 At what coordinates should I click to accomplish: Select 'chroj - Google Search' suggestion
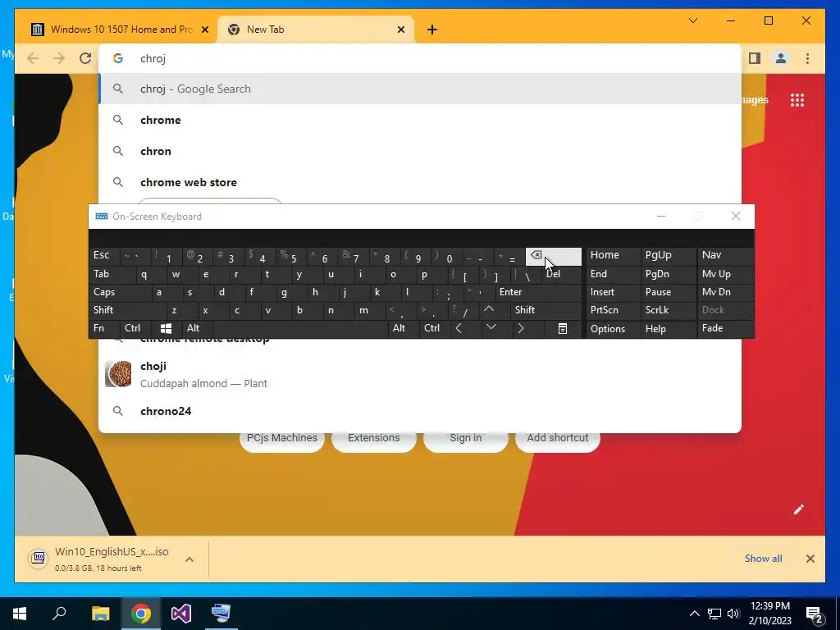420,89
